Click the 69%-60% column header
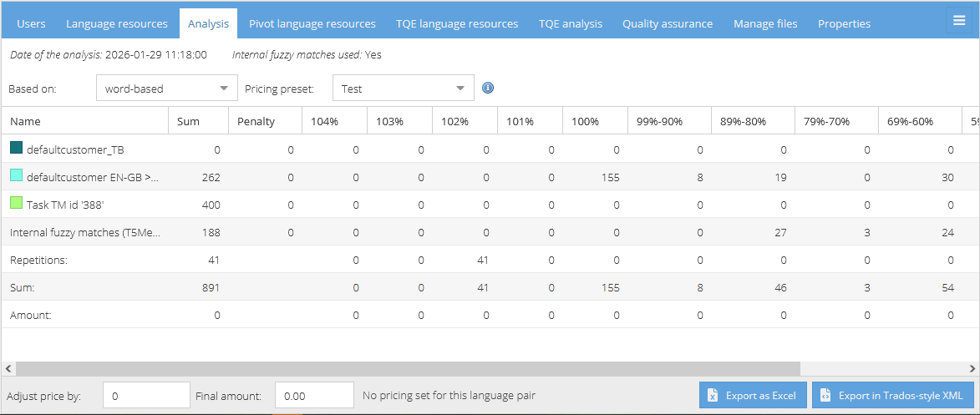Screen dimensions: 980x415 pyautogui.click(x=920, y=120)
